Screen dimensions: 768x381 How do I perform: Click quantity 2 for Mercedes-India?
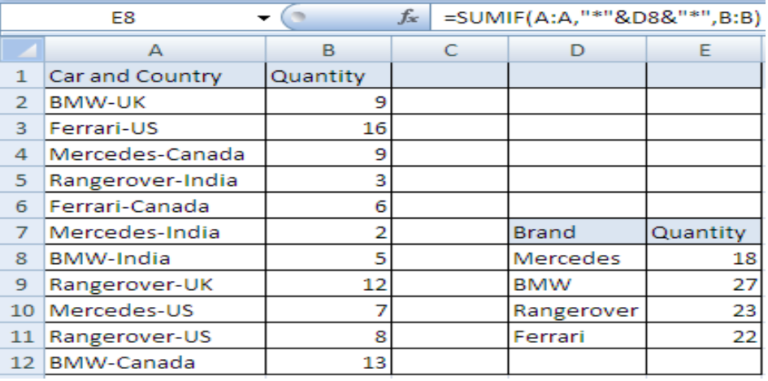tap(329, 232)
